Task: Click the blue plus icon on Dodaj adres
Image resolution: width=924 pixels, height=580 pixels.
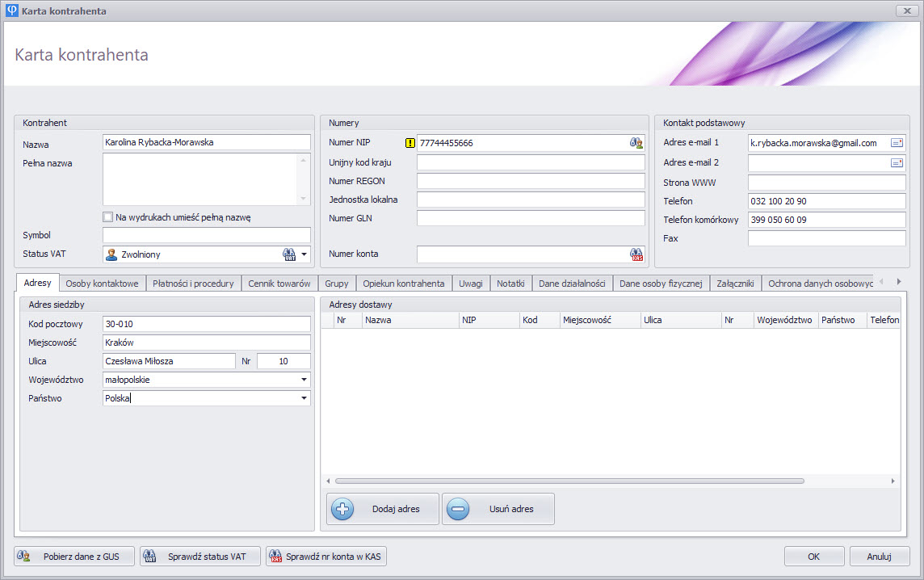Action: coord(342,510)
